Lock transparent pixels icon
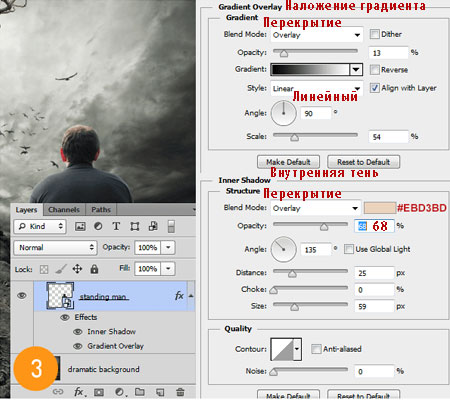The width and height of the screenshot is (450, 400). pos(44,269)
